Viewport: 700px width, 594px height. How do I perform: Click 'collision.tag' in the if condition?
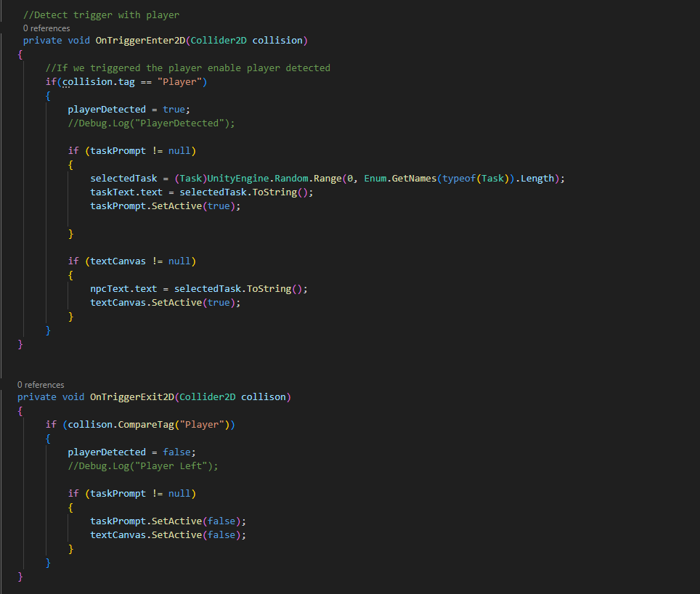click(98, 81)
